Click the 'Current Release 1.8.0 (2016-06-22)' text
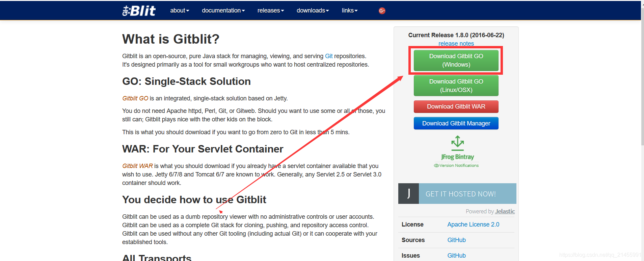This screenshot has height=261, width=644. pos(456,35)
